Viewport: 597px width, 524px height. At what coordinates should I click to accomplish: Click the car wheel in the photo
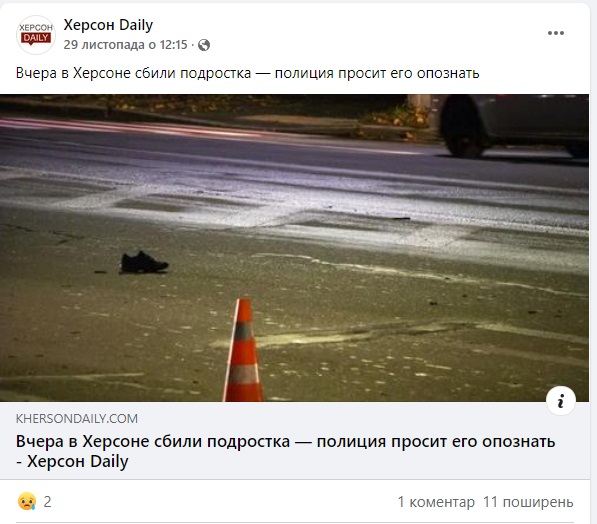(x=463, y=127)
